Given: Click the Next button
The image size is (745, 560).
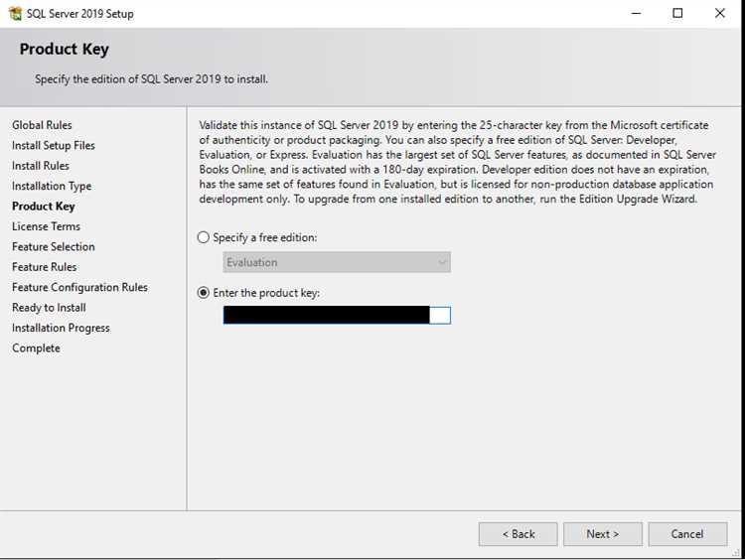Looking at the screenshot, I should coord(603,534).
